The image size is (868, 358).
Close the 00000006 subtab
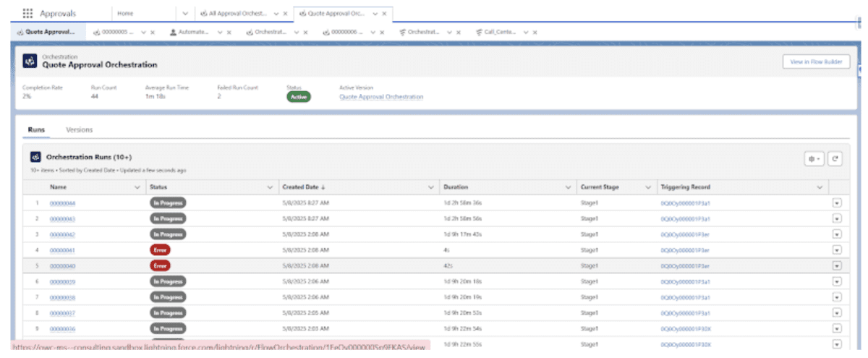[383, 32]
